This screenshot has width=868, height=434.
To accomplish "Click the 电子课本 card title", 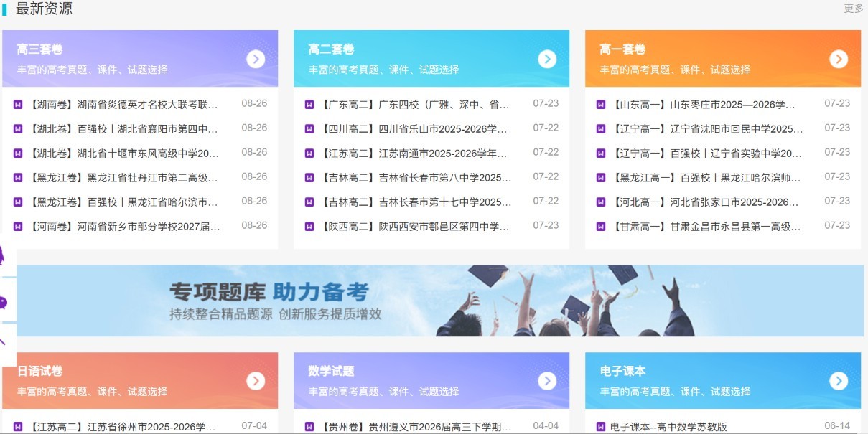I will click(x=622, y=372).
